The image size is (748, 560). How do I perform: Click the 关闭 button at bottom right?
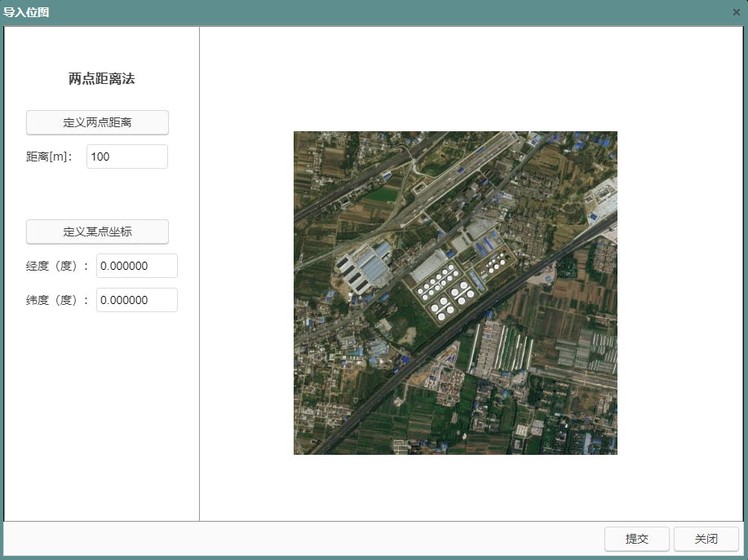706,539
